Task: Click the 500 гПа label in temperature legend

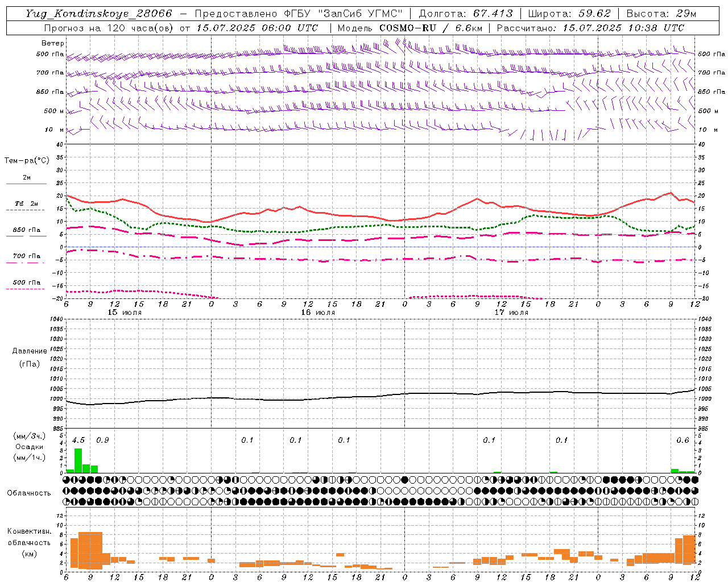Action: pos(27,282)
